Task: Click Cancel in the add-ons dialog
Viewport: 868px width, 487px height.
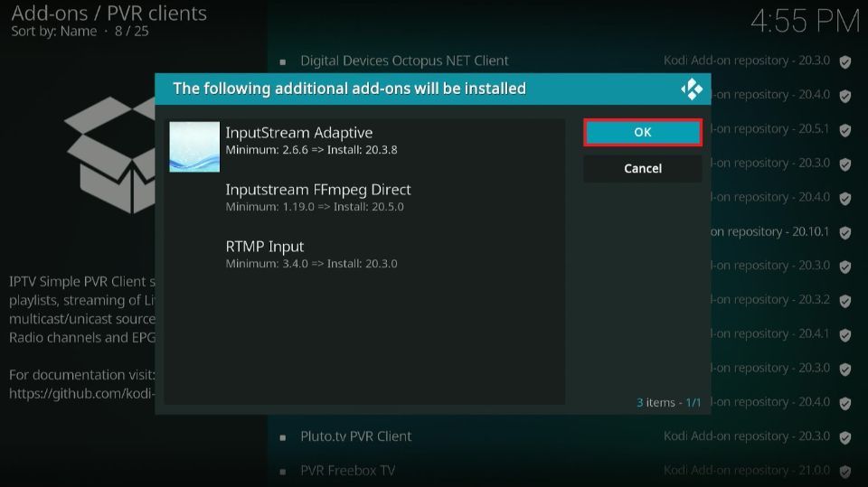Action: point(643,168)
